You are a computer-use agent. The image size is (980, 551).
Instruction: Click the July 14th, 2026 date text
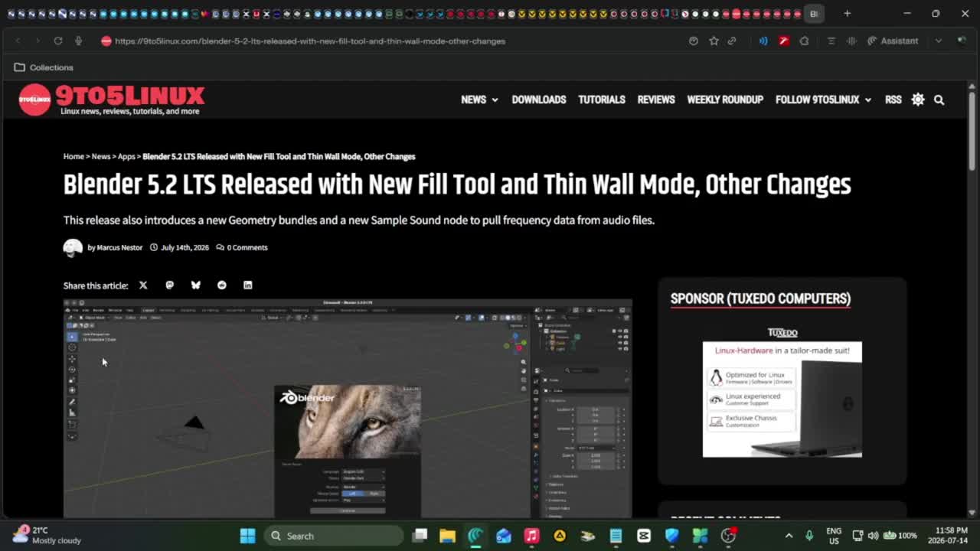pos(185,247)
